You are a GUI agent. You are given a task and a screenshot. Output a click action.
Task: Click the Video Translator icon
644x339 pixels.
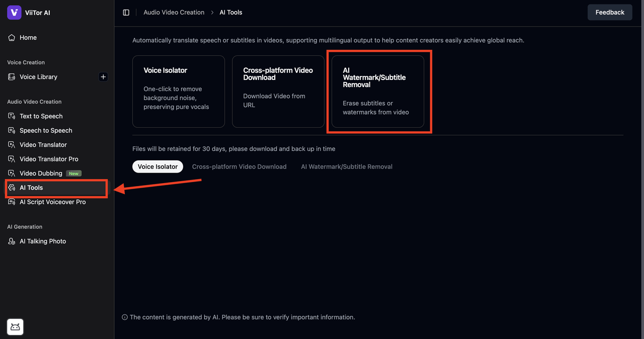tap(12, 145)
